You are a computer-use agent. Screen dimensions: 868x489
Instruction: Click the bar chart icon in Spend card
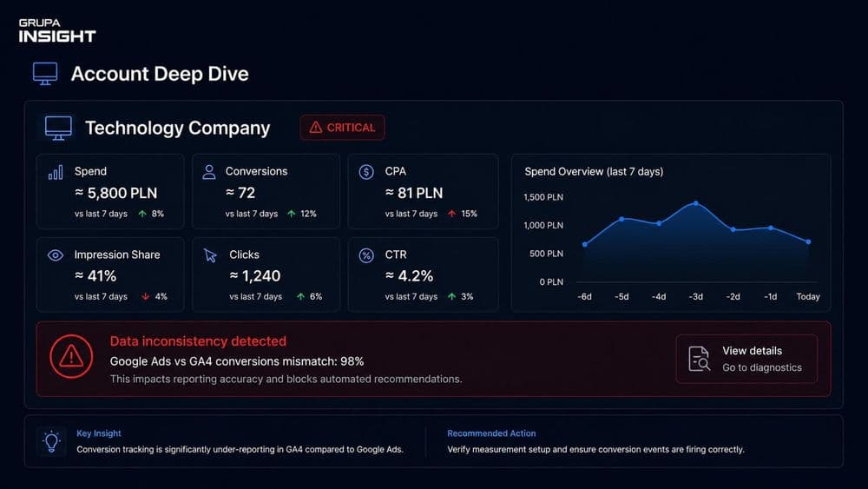(56, 172)
